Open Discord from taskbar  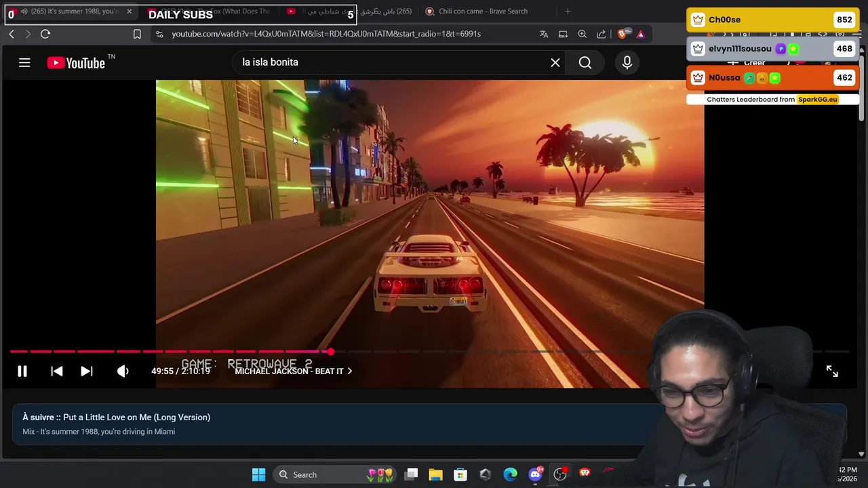click(535, 474)
